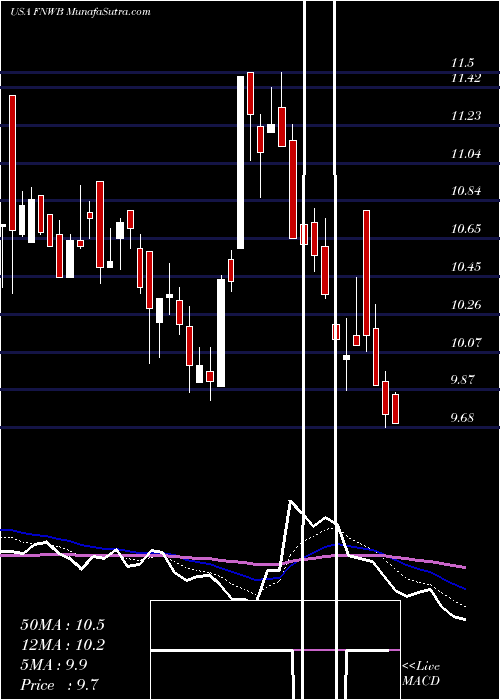
Task: Click the '12MA : 10.2' reading
Action: (62, 645)
